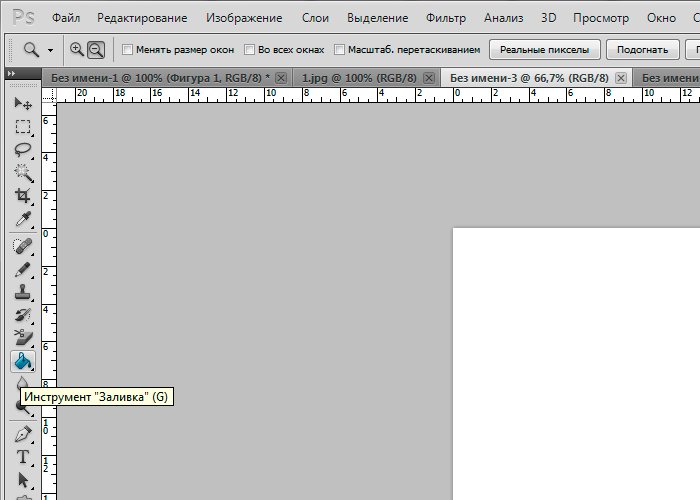
Task: Close the 'Без имени-3' document tab
Action: click(621, 78)
